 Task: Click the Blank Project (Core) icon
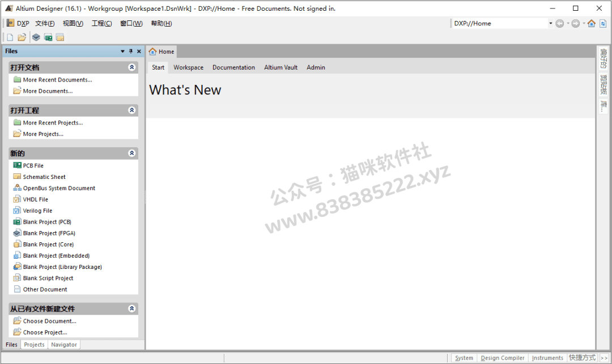click(17, 245)
